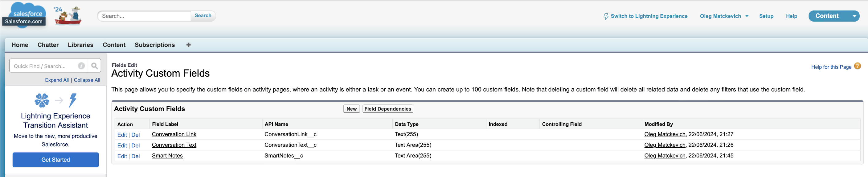Go to the Chatter tab
The height and width of the screenshot is (177, 868).
[48, 45]
